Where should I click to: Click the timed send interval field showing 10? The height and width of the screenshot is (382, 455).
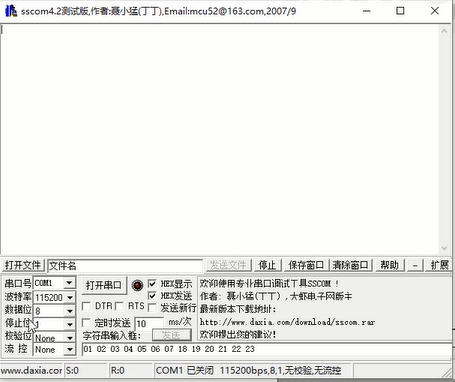coord(149,323)
